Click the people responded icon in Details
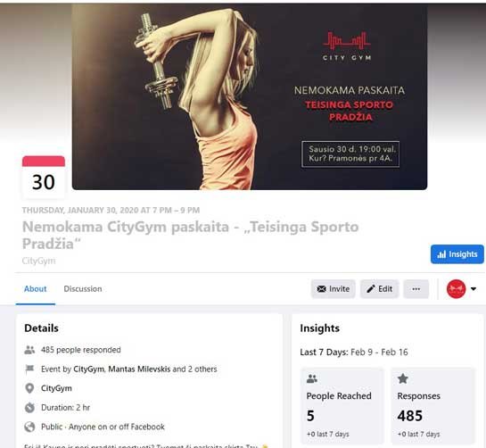This screenshot has height=448, width=486. click(x=29, y=350)
